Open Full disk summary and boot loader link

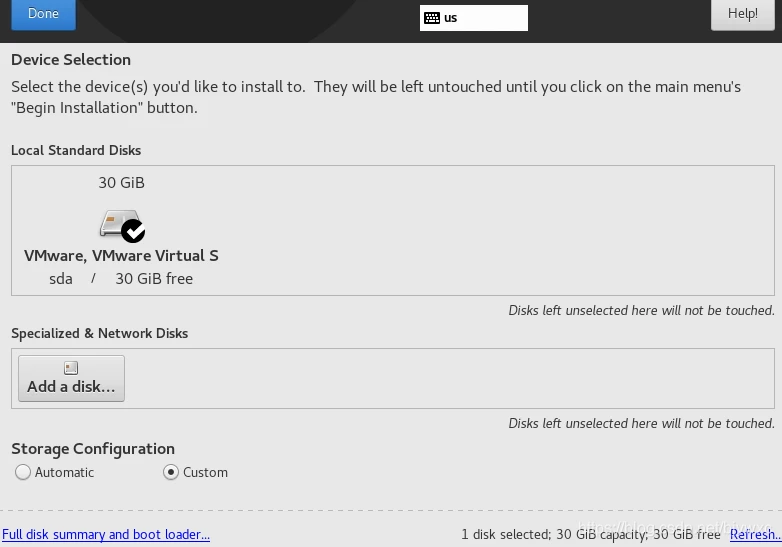click(x=106, y=535)
